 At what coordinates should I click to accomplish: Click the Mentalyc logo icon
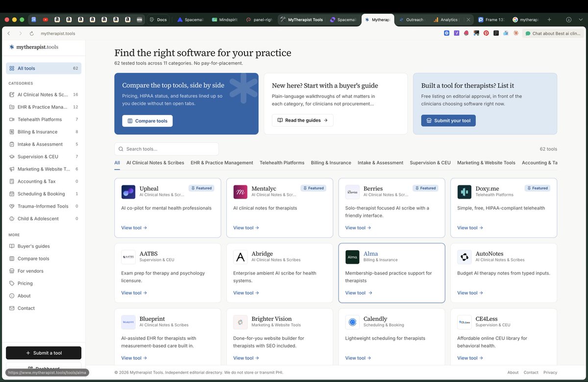(x=241, y=192)
